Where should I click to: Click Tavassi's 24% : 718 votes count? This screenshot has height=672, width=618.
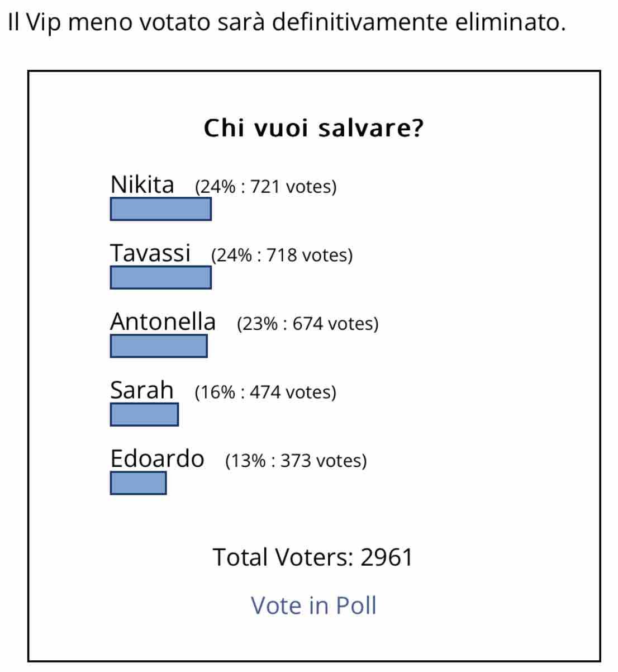pos(282,255)
